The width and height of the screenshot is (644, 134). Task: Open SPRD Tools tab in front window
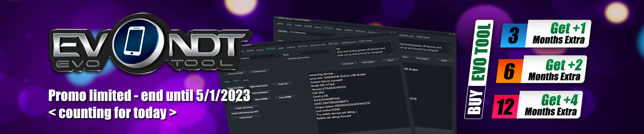[x=333, y=44]
